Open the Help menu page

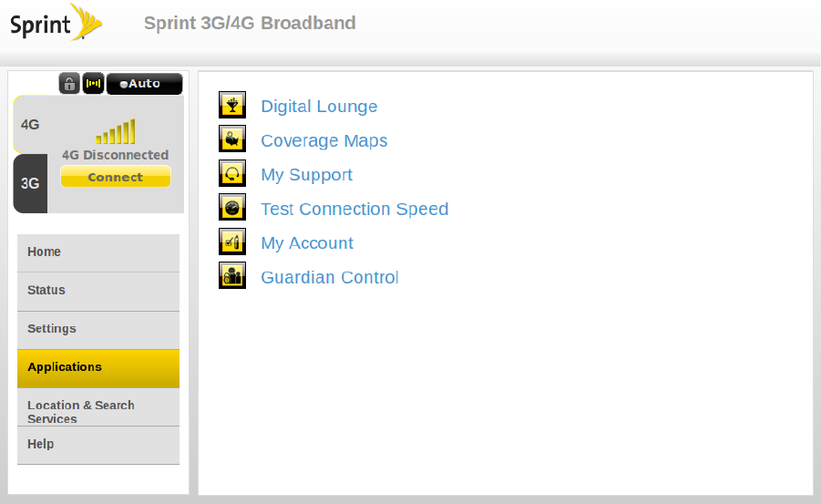pos(98,445)
